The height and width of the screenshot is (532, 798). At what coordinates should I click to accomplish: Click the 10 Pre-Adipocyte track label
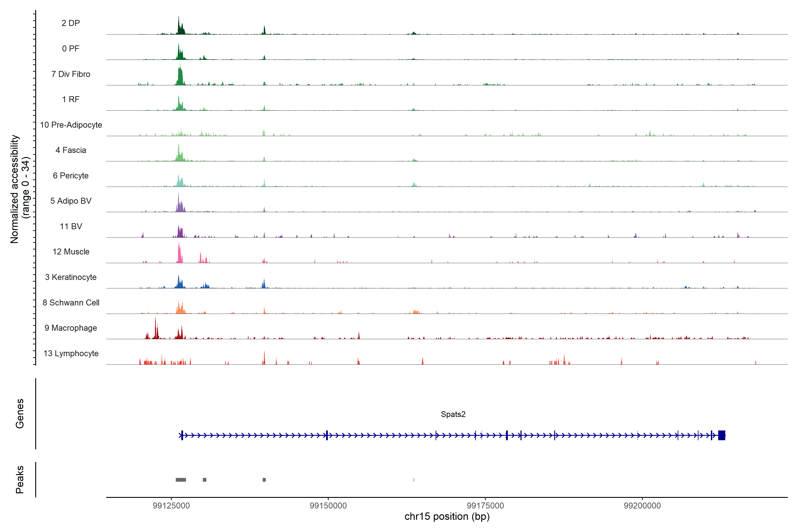pyautogui.click(x=71, y=125)
